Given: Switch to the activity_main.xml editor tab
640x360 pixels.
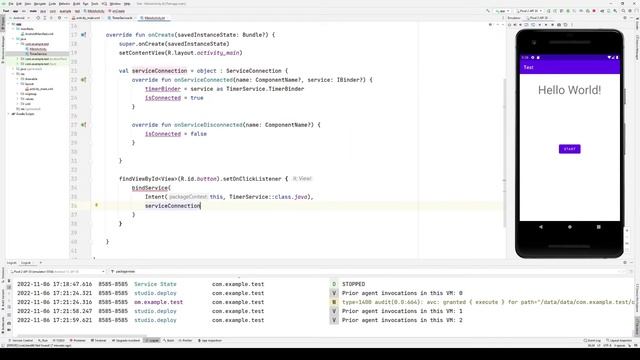Looking at the screenshot, I should [87, 18].
